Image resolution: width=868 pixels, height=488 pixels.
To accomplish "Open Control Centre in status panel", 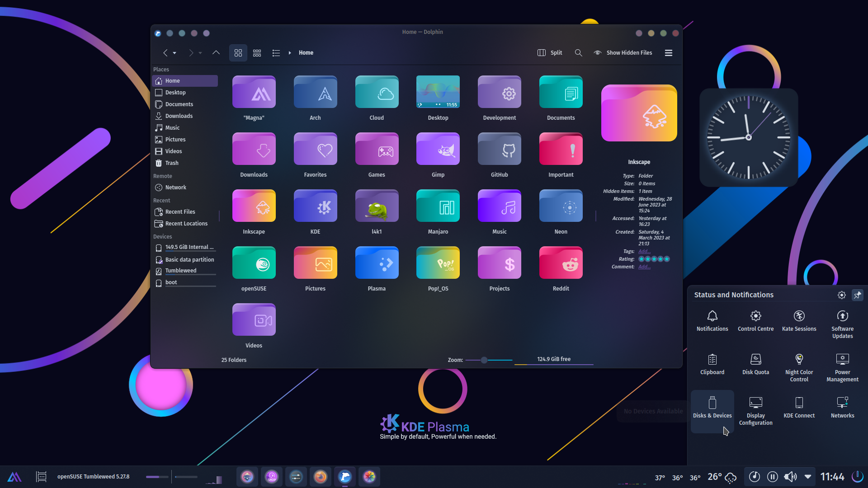I will click(x=755, y=321).
